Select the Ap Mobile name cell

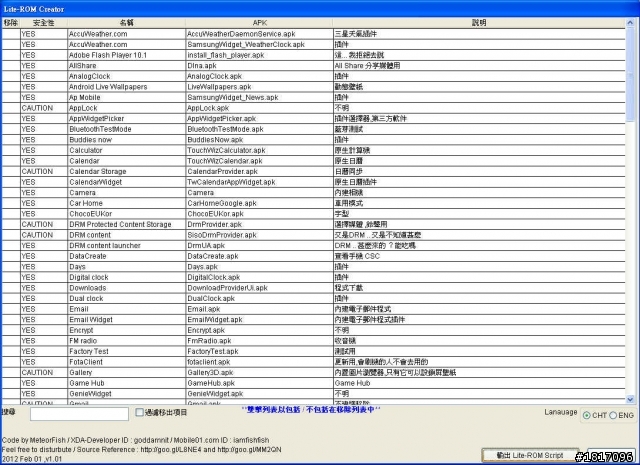(126, 98)
